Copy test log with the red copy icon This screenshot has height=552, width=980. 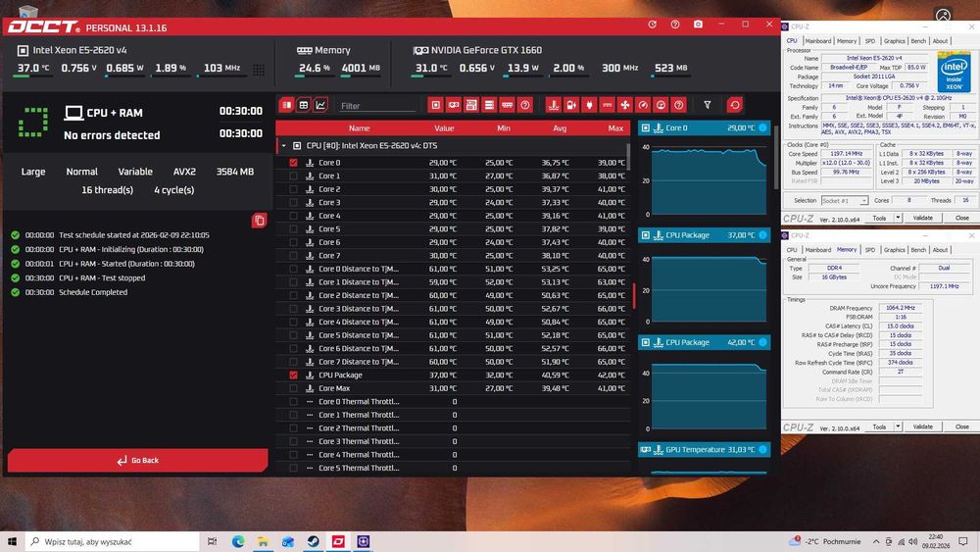click(259, 220)
